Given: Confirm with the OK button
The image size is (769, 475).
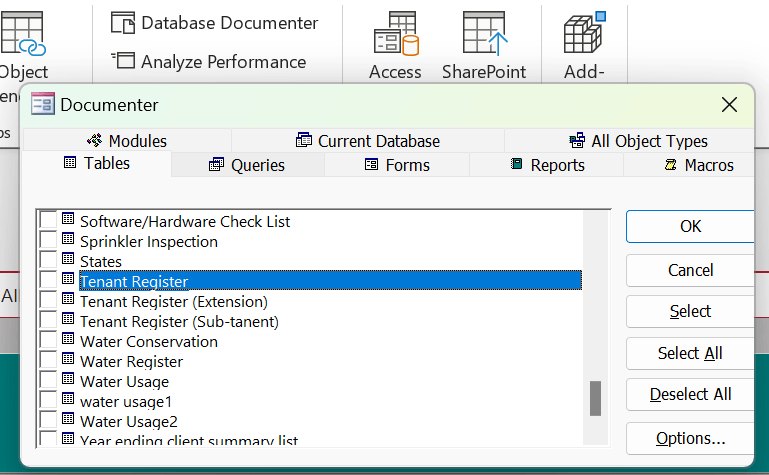Looking at the screenshot, I should (x=690, y=226).
